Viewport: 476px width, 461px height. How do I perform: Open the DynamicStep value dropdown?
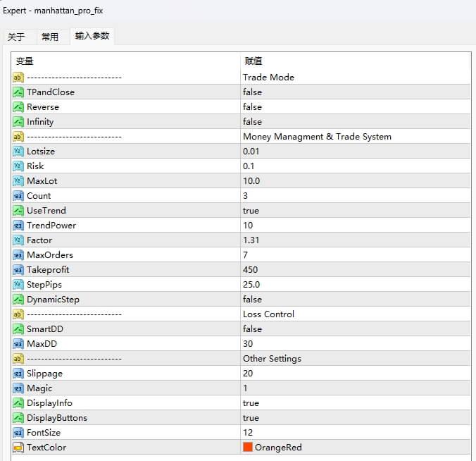click(252, 300)
